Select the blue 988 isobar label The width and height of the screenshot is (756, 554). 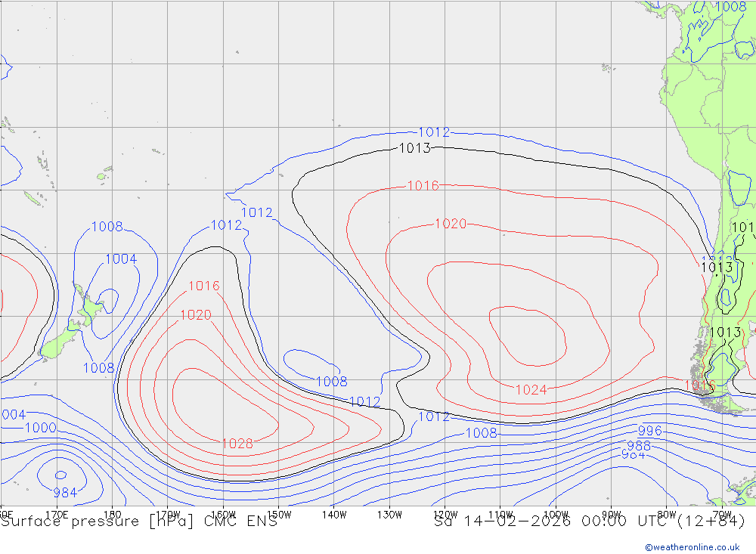639,445
